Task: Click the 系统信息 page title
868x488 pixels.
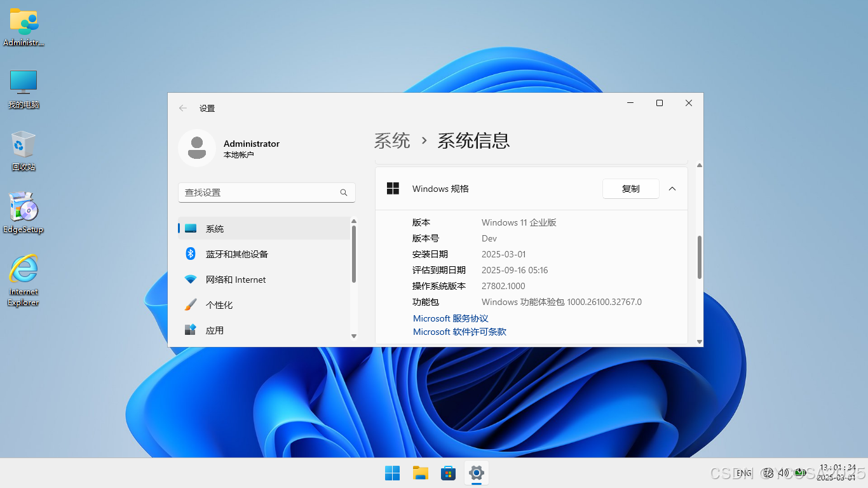Action: 473,140
